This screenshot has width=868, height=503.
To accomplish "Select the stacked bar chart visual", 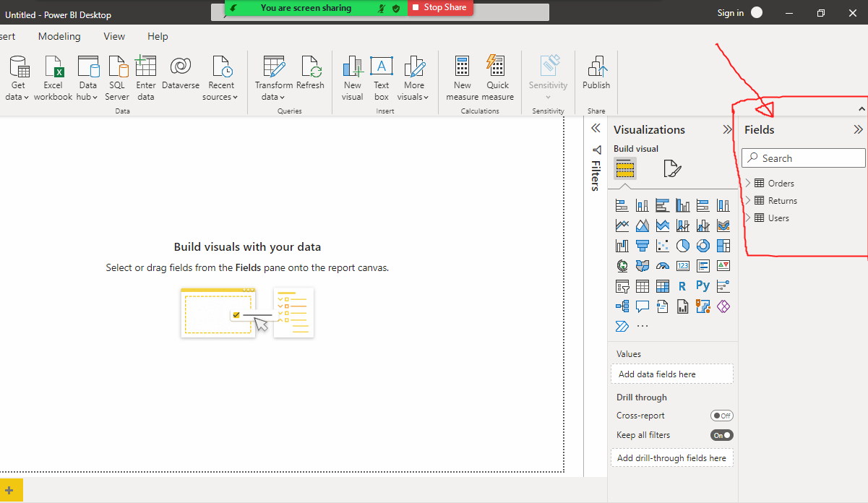I will tap(622, 206).
